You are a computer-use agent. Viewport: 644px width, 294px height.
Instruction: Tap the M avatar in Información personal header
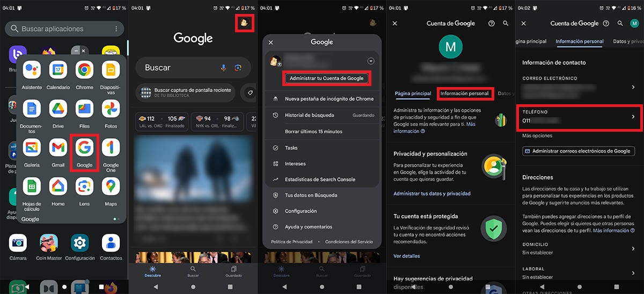[633, 24]
